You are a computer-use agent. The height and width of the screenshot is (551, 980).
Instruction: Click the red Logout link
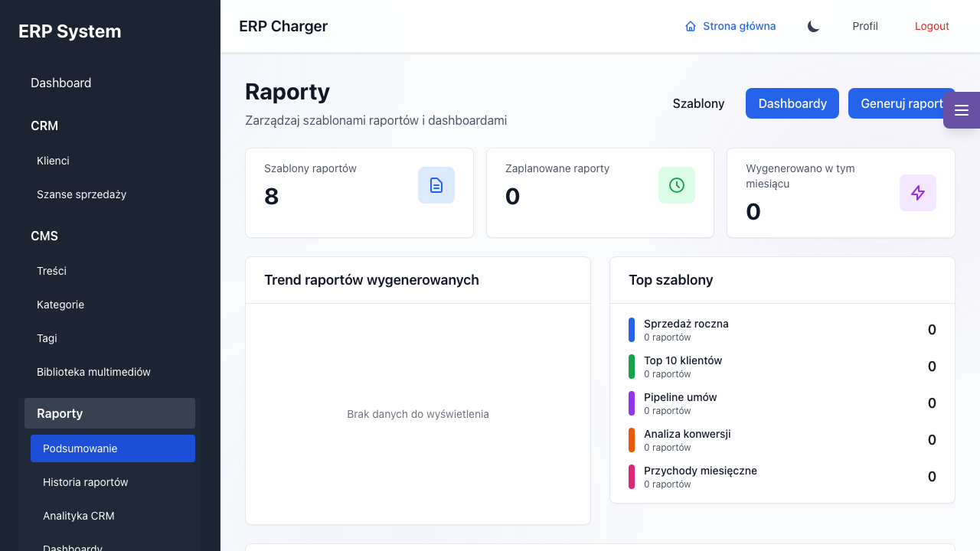tap(932, 26)
